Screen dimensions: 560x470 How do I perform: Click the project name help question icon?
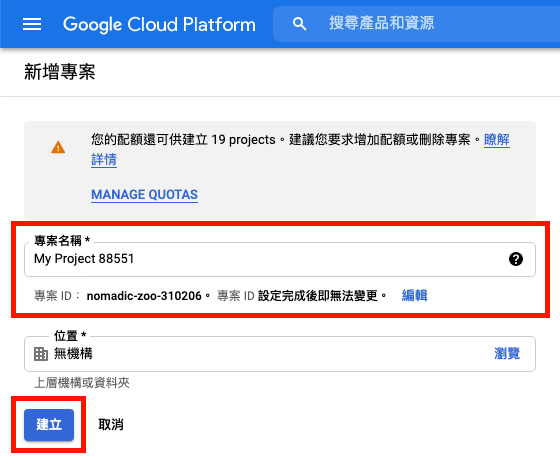coord(516,259)
